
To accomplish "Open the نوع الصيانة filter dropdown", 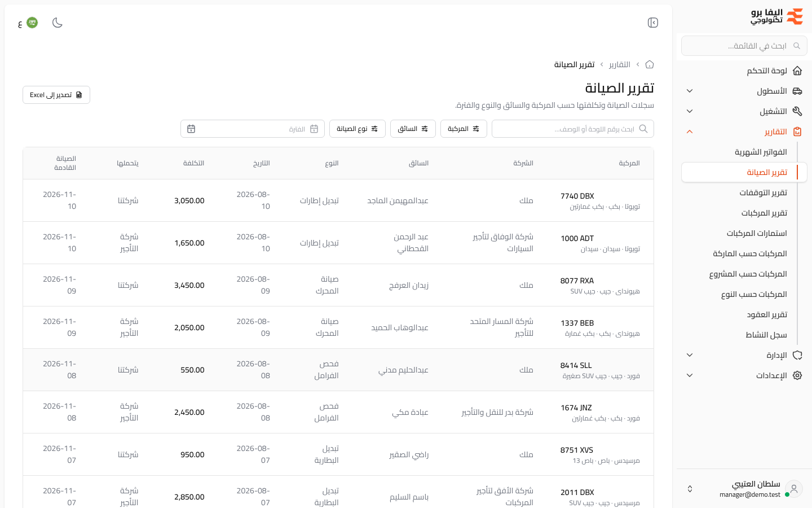I will 358,129.
